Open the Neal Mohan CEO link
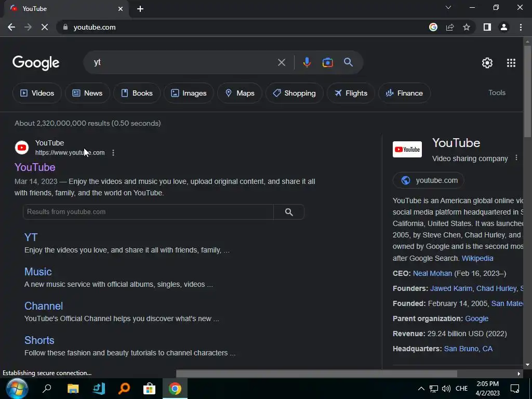532x399 pixels. [x=432, y=273]
